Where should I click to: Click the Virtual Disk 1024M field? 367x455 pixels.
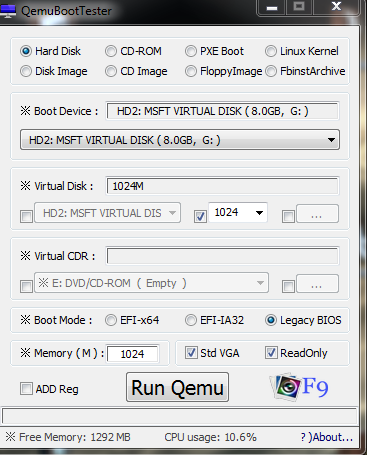pos(223,186)
